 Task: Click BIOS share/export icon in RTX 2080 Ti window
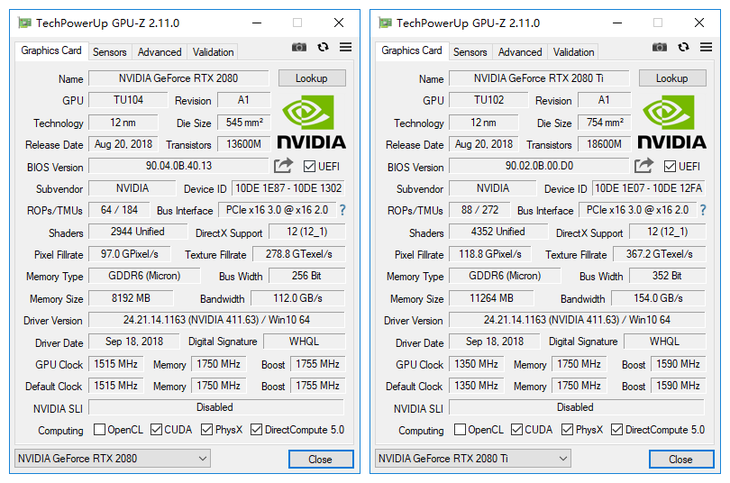tap(643, 165)
